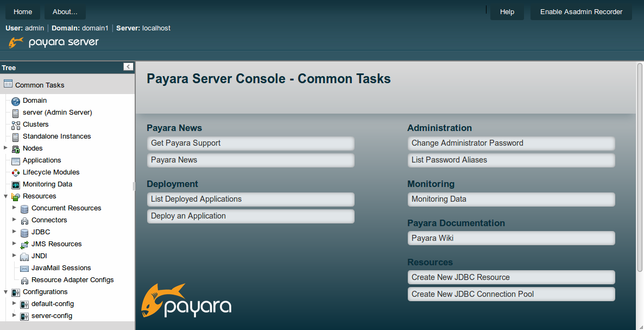644x330 pixels.
Task: Collapse the Tree panel with arrow button
Action: [128, 67]
